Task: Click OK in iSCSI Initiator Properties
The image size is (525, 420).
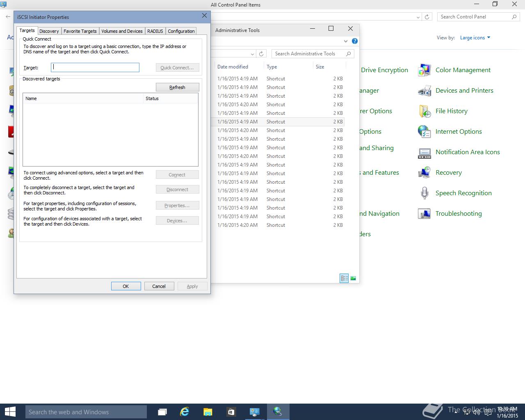Action: 126,286
